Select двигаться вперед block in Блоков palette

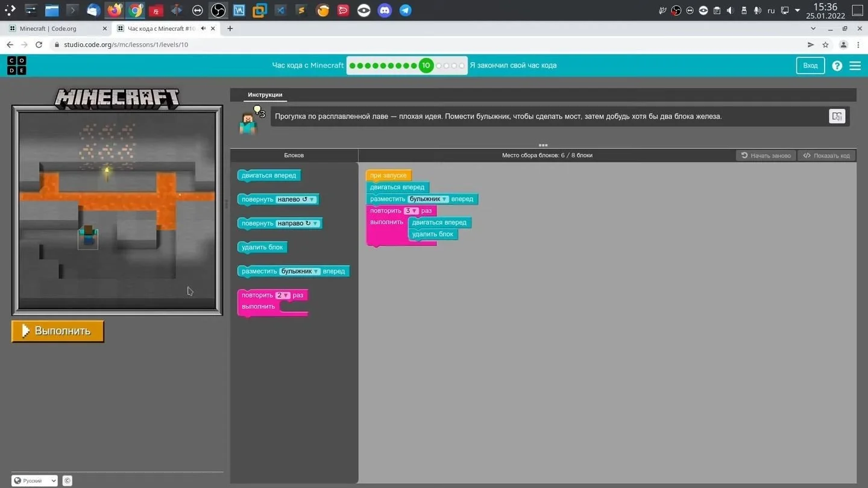tap(269, 176)
